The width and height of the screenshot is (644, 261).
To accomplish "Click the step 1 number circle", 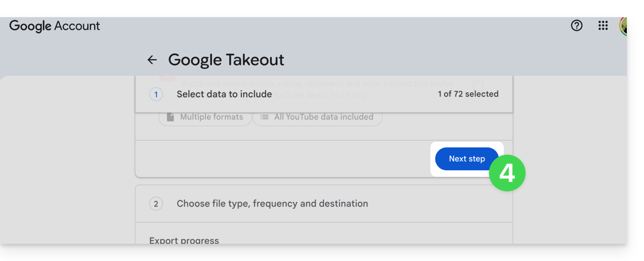I will (x=156, y=94).
